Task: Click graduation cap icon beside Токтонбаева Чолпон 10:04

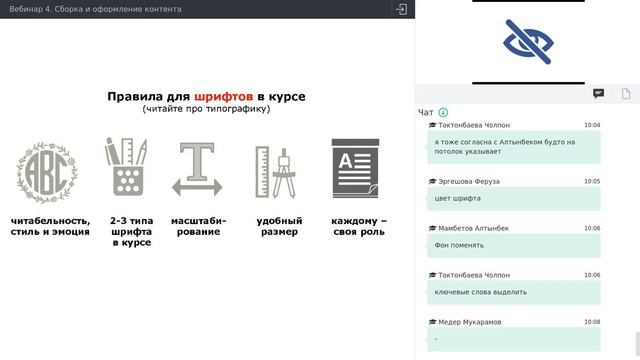Action: click(433, 125)
